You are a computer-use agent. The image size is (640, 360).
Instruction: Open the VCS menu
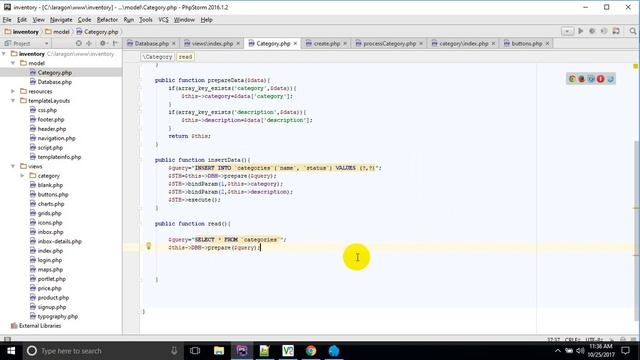[163, 20]
